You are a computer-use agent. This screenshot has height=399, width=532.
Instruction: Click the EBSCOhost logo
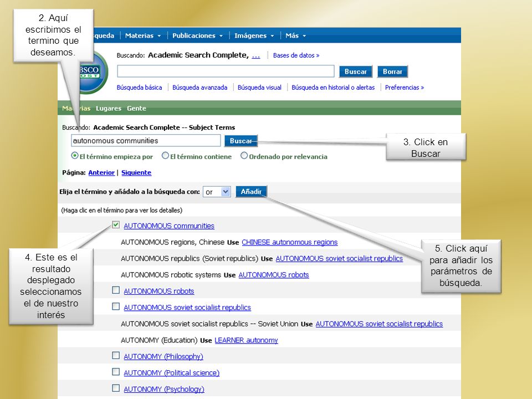tap(94, 72)
